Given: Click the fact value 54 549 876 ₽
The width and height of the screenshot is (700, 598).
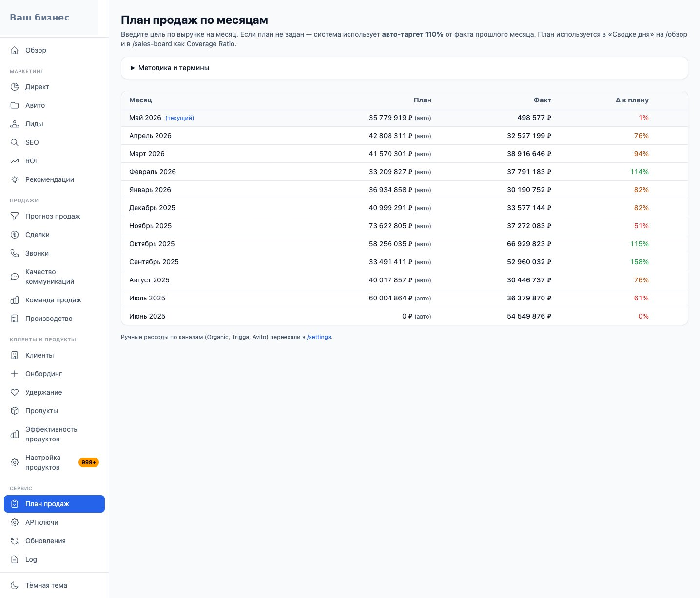Looking at the screenshot, I should point(529,316).
